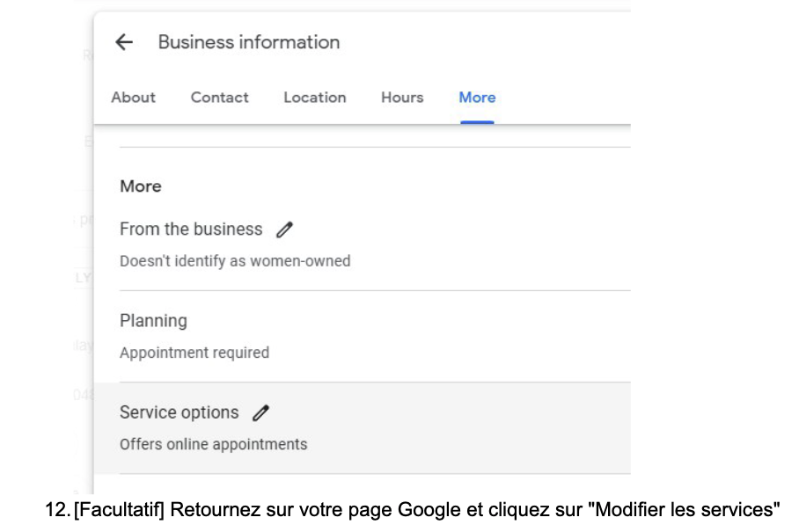Select the From the business label
799x532 pixels.
(191, 230)
